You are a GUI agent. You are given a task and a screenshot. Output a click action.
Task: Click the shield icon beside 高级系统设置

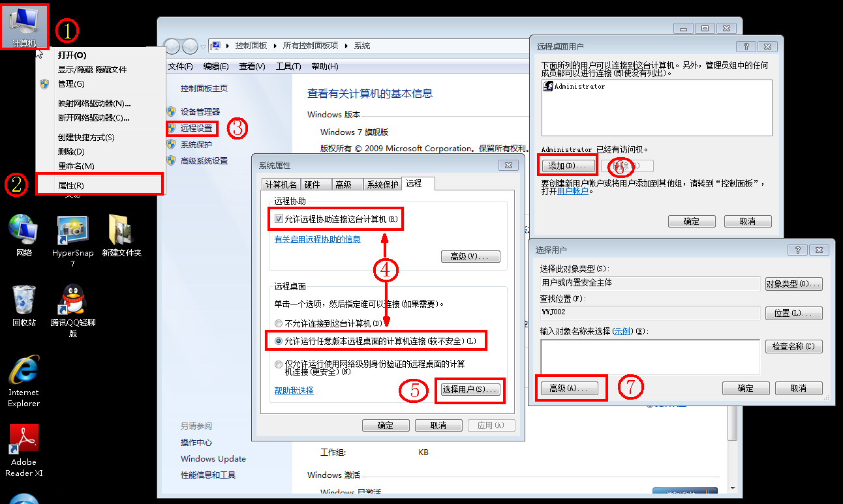[x=171, y=160]
